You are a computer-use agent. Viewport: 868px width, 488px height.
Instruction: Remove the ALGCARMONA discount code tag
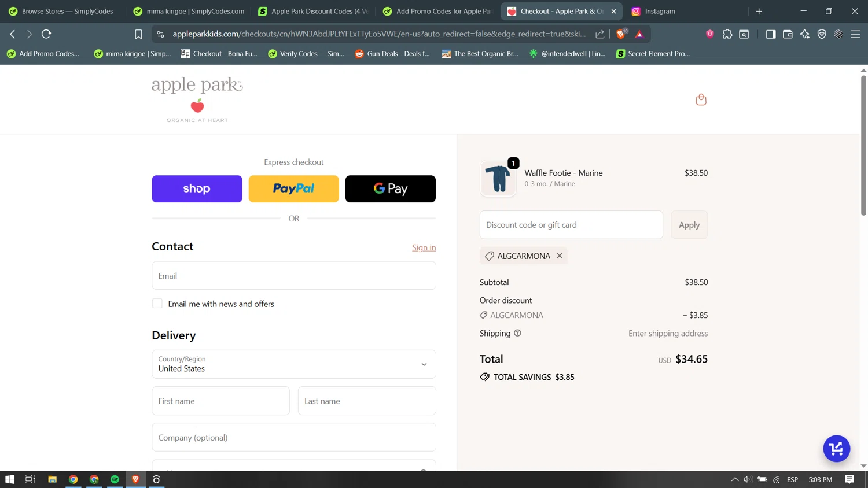tap(560, 256)
